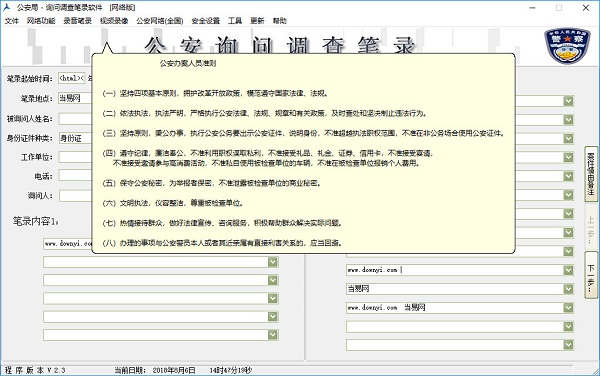
Task: Open the last dropdown arrow in 笔录内容1 list
Action: click(272, 335)
